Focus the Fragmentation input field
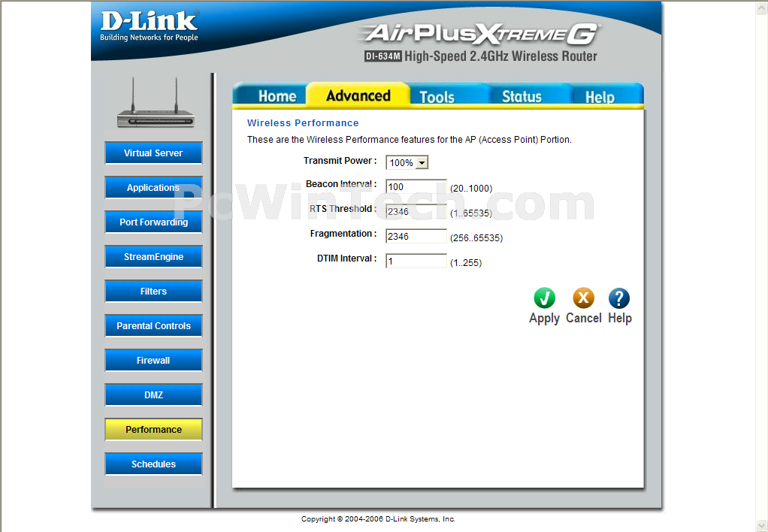 coord(416,236)
